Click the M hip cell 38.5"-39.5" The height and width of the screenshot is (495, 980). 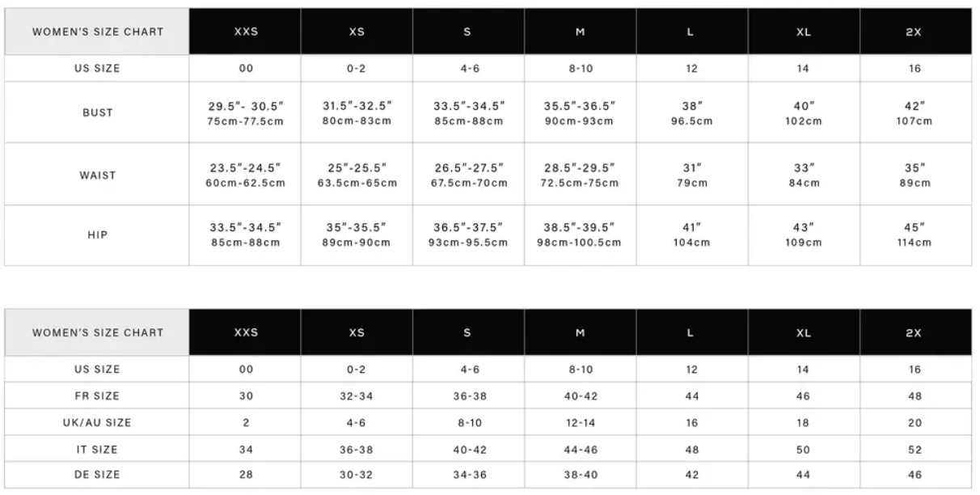[x=580, y=235]
